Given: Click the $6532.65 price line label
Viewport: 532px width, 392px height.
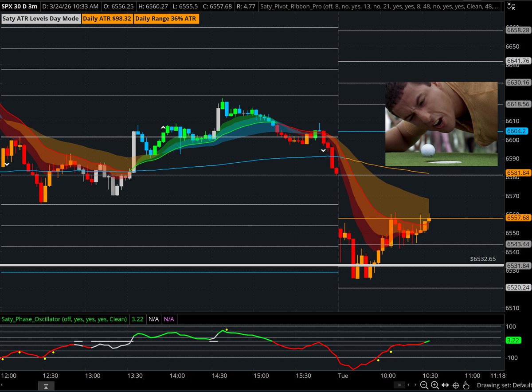Looking at the screenshot, I should tap(483, 259).
